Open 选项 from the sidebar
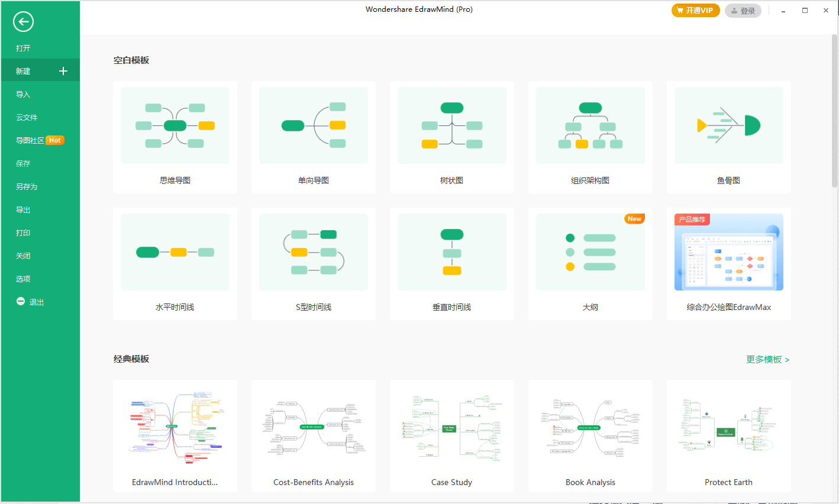Viewport: 839px width, 504px height. point(23,279)
